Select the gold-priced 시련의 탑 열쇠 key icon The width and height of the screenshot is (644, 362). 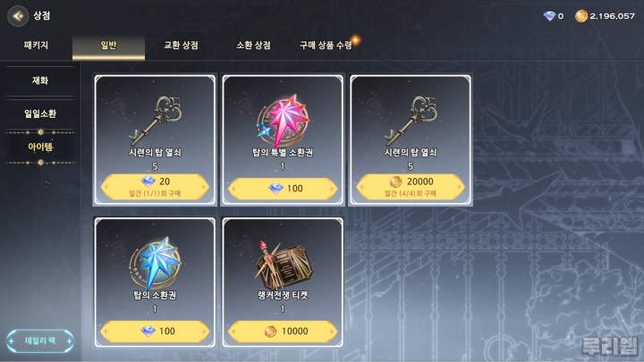[411, 121]
